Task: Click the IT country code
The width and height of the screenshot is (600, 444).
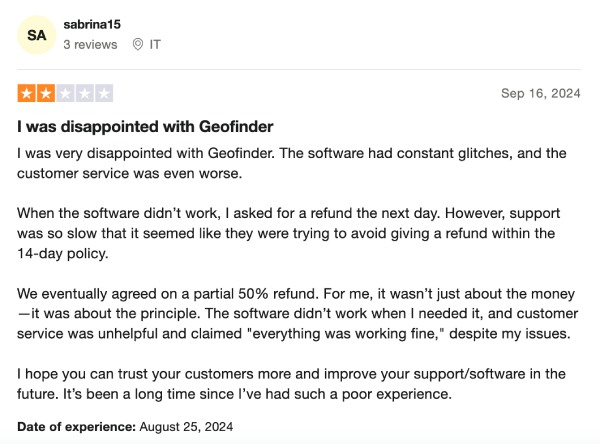Action: coord(155,45)
